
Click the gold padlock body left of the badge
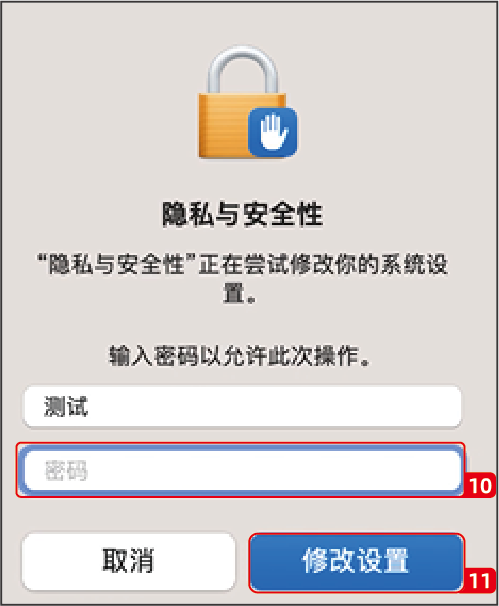pyautogui.click(x=222, y=126)
